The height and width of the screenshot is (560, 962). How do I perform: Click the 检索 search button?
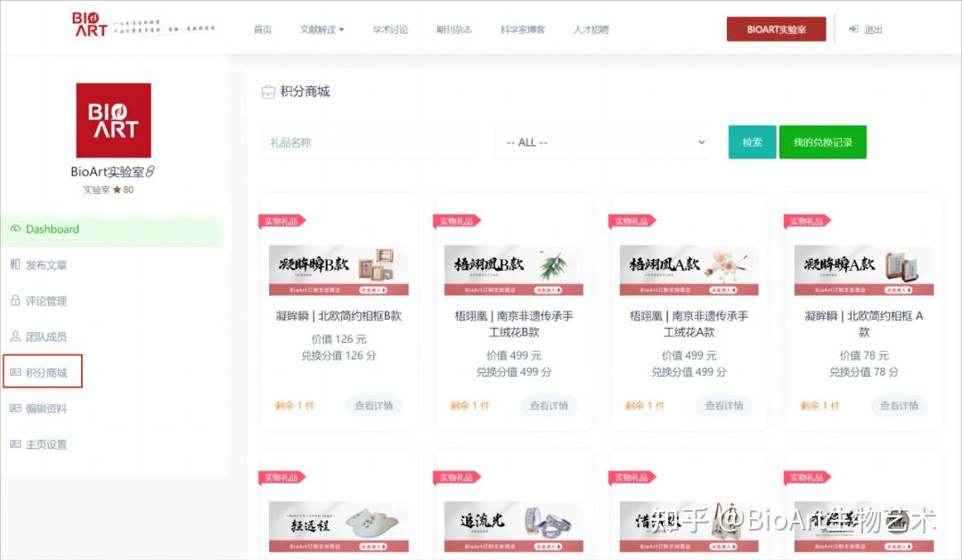[x=751, y=142]
